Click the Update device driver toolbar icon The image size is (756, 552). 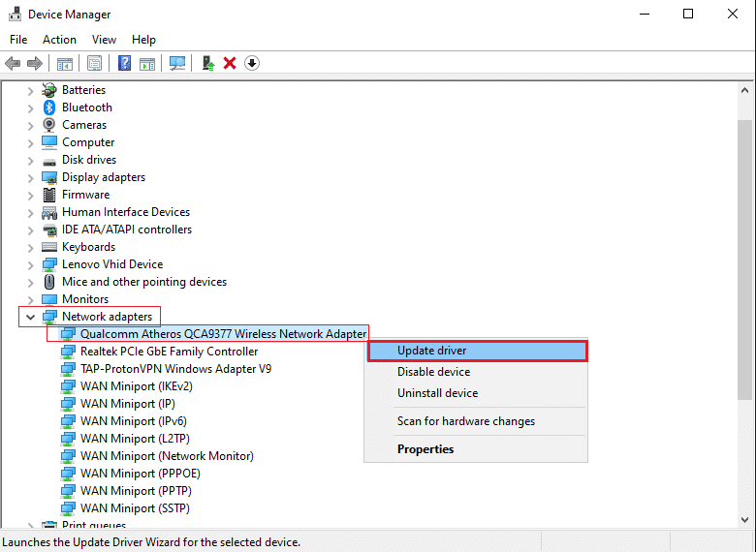pyautogui.click(x=207, y=63)
